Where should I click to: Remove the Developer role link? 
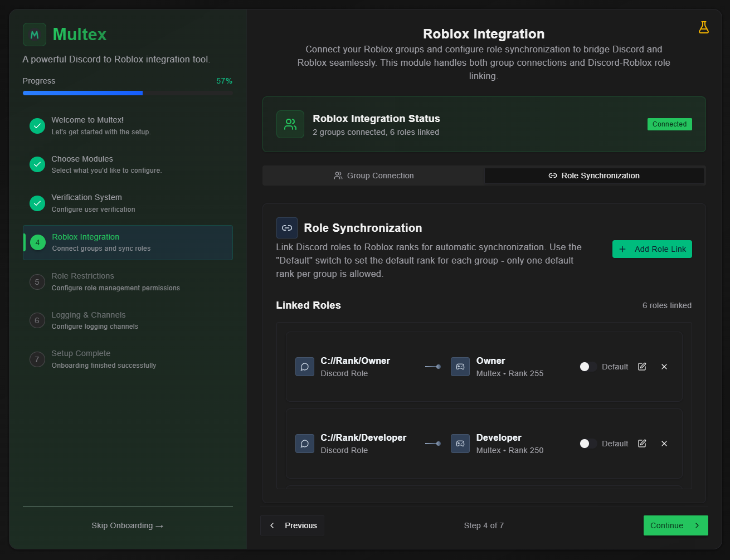664,444
